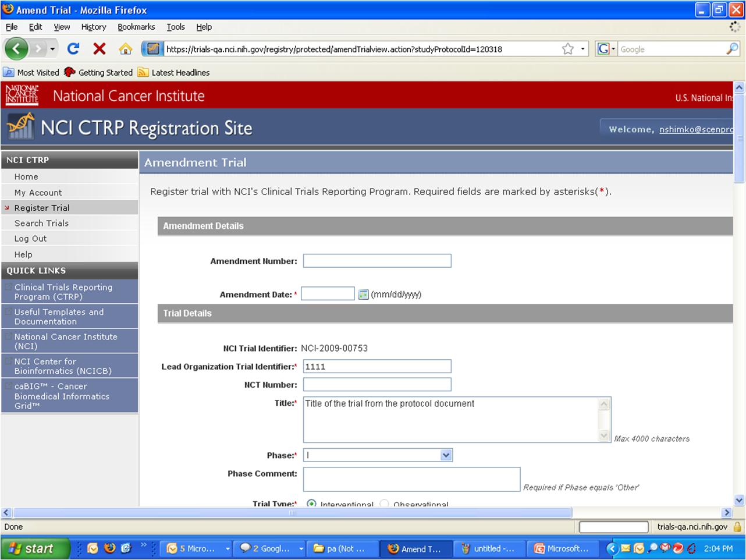Open the History menu
Screen dimensions: 746x560
click(94, 27)
